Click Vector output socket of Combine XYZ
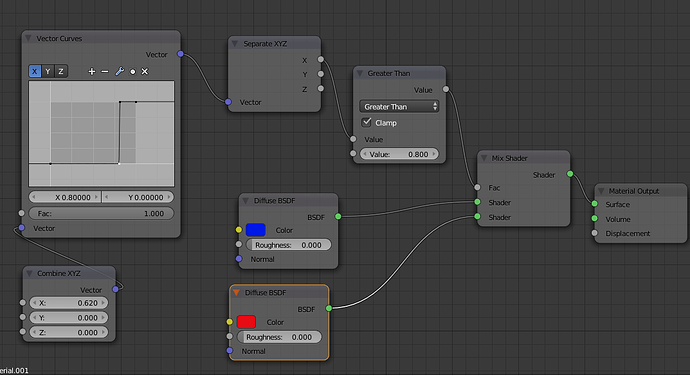Screen dimensions: 690x385 coord(115,289)
